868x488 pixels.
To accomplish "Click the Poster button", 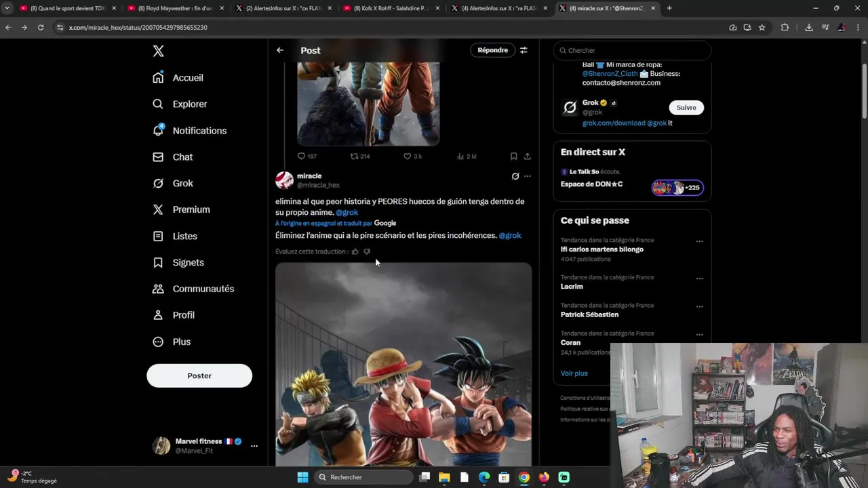I will [x=199, y=375].
